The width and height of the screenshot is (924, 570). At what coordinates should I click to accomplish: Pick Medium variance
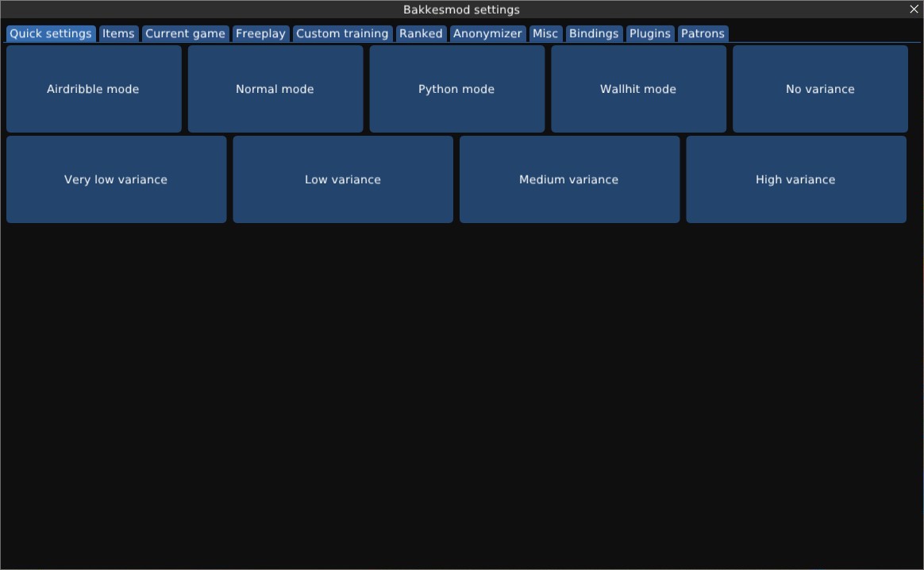[x=569, y=179]
